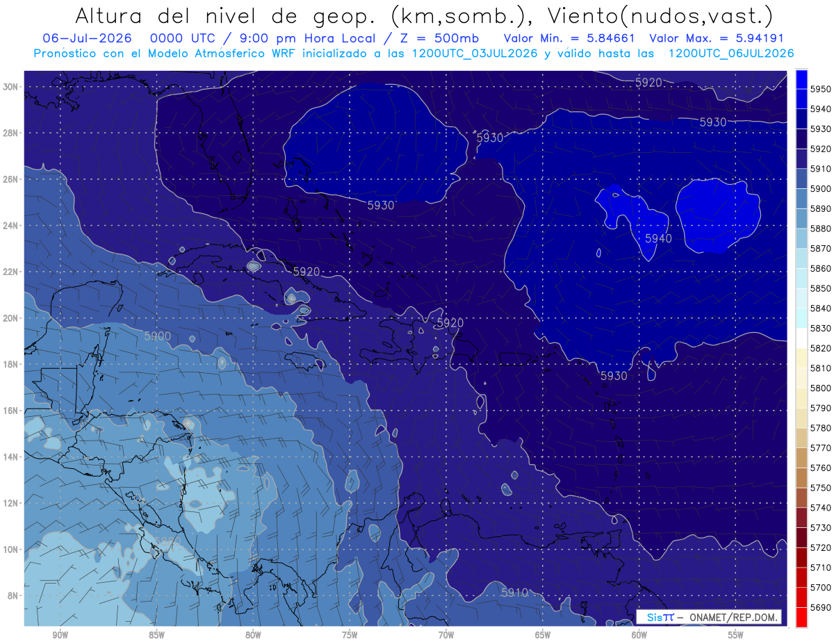Viewport: 834px width, 644px height.
Task: Click the 5820 colorbar scale label
Action: pyautogui.click(x=820, y=348)
